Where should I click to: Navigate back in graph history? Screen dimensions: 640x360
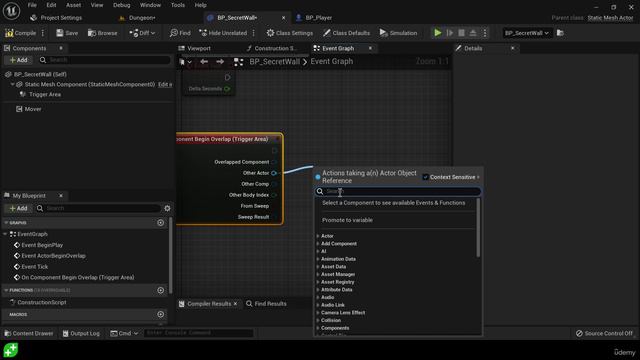pyautogui.click(x=204, y=62)
